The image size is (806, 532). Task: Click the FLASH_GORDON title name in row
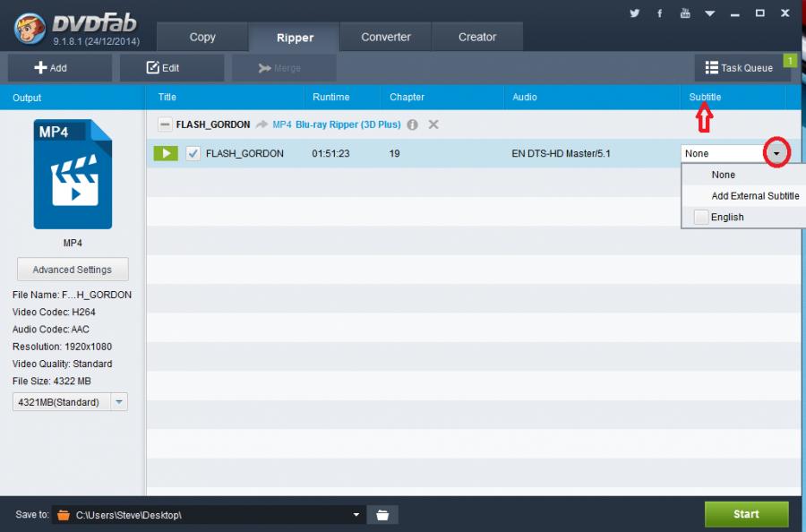coord(244,153)
